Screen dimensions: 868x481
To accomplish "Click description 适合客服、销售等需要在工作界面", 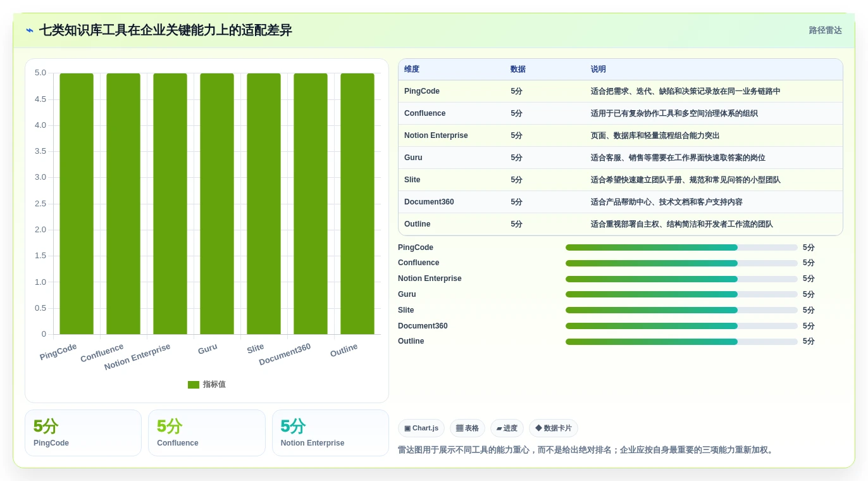I will (x=678, y=158).
